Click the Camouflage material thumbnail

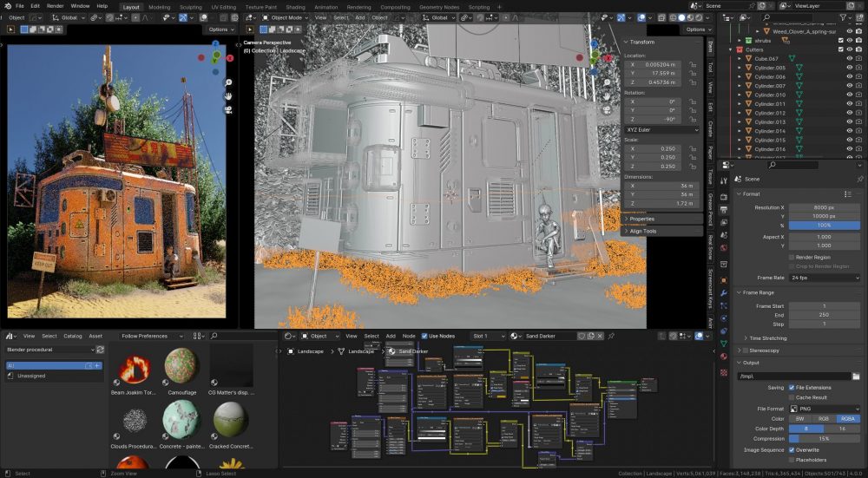(181, 366)
